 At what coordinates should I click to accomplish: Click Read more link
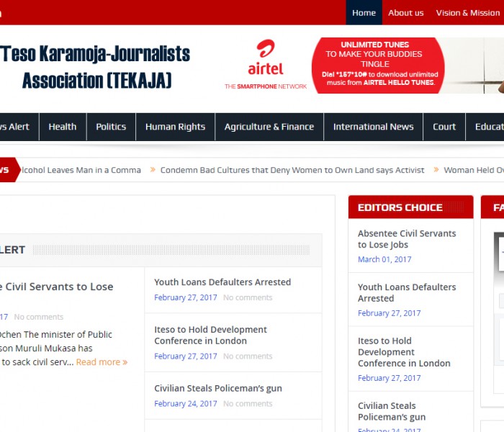pyautogui.click(x=102, y=362)
